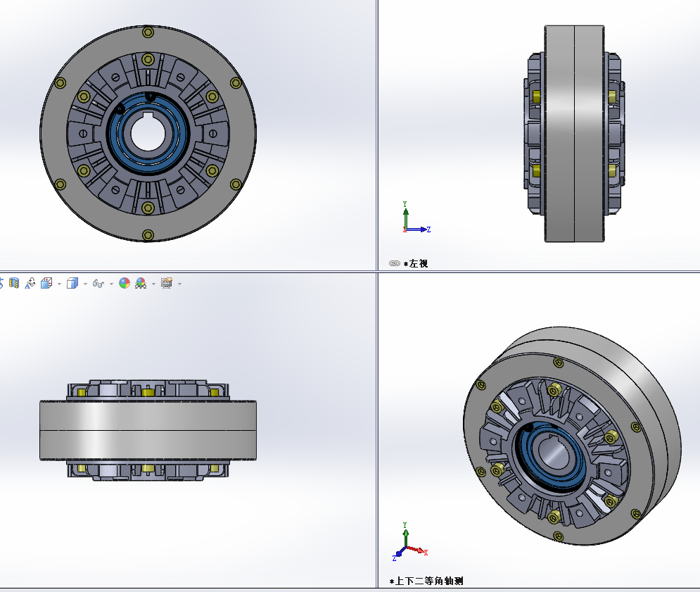The width and height of the screenshot is (700, 592).
Task: Click the Display Style shaded cube icon
Action: click(72, 283)
